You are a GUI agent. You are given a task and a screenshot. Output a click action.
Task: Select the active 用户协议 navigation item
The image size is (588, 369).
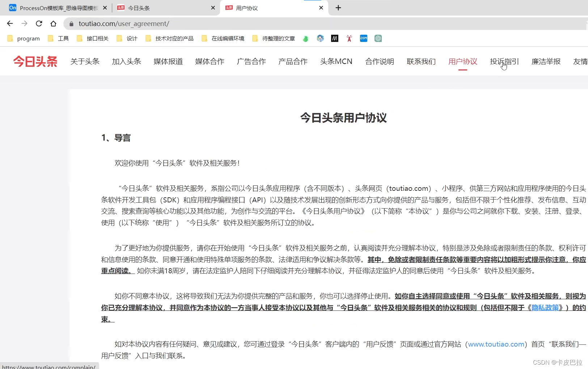463,61
